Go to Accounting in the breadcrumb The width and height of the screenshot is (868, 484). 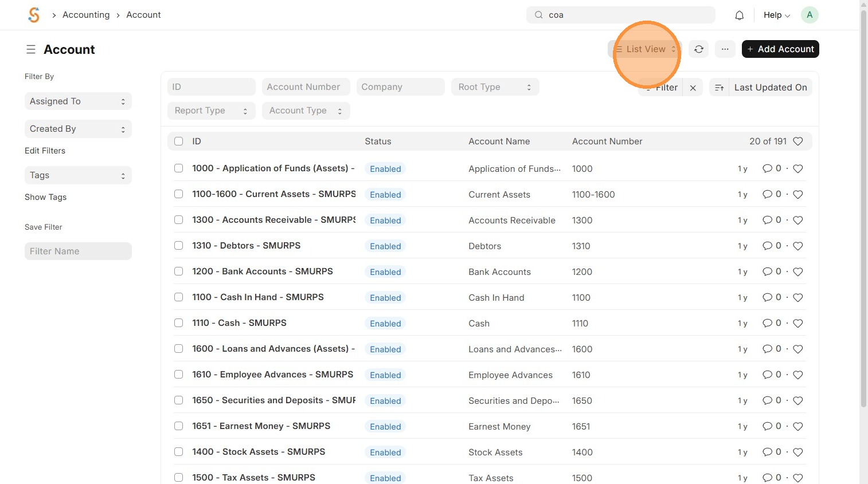coord(86,15)
